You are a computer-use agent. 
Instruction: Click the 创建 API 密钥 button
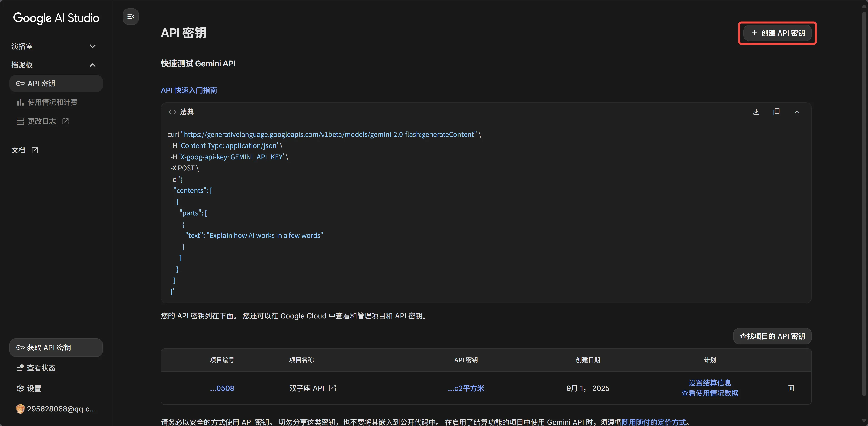778,33
